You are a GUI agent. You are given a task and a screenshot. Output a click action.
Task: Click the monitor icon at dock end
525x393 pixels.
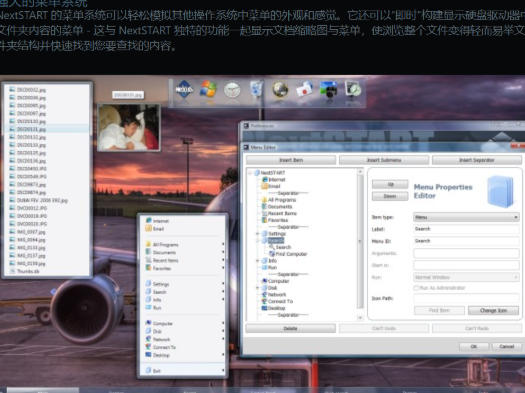coord(353,89)
